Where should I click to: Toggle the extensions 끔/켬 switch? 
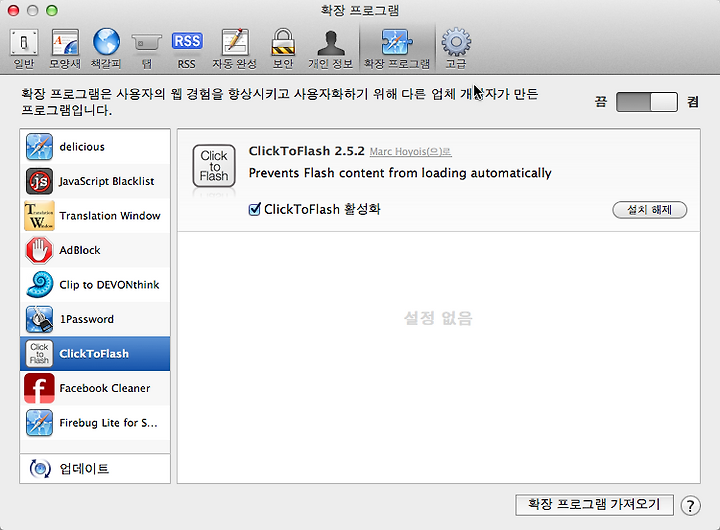pyautogui.click(x=647, y=101)
